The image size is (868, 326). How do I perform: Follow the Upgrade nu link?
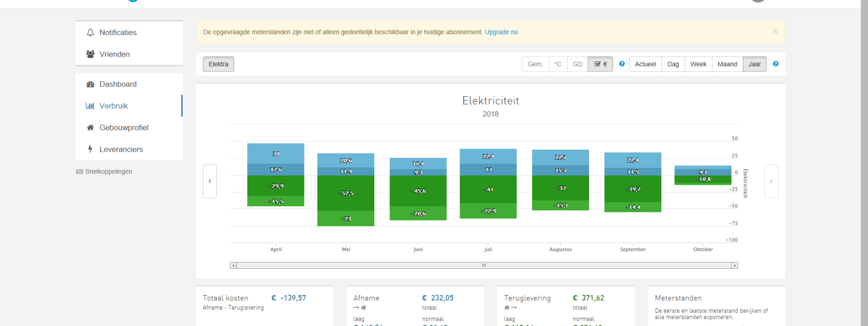(501, 32)
